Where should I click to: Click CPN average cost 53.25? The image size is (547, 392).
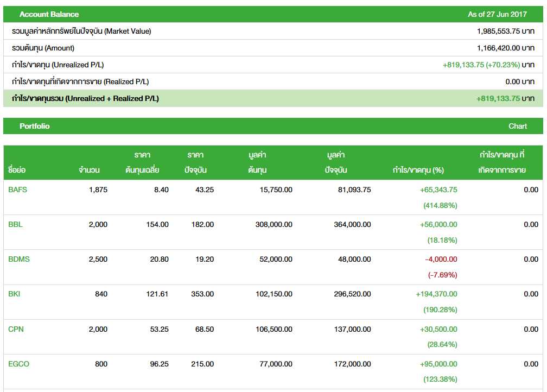(159, 329)
